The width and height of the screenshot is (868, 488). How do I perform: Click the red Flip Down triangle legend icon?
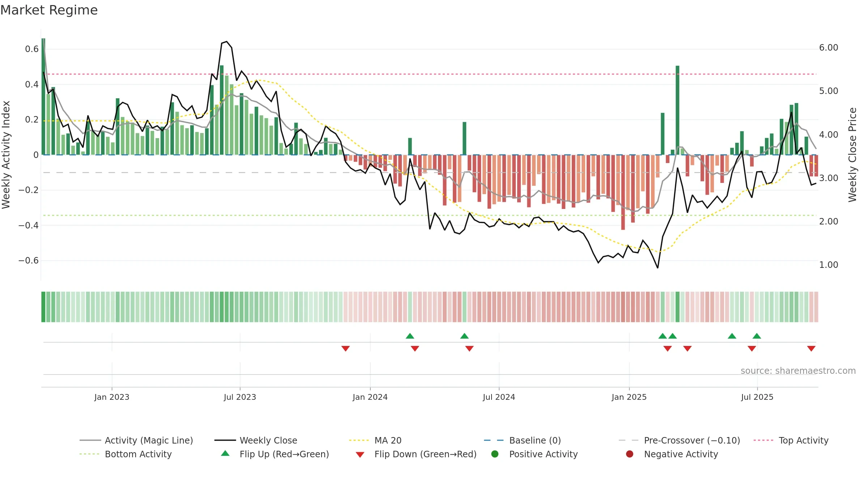coord(360,455)
